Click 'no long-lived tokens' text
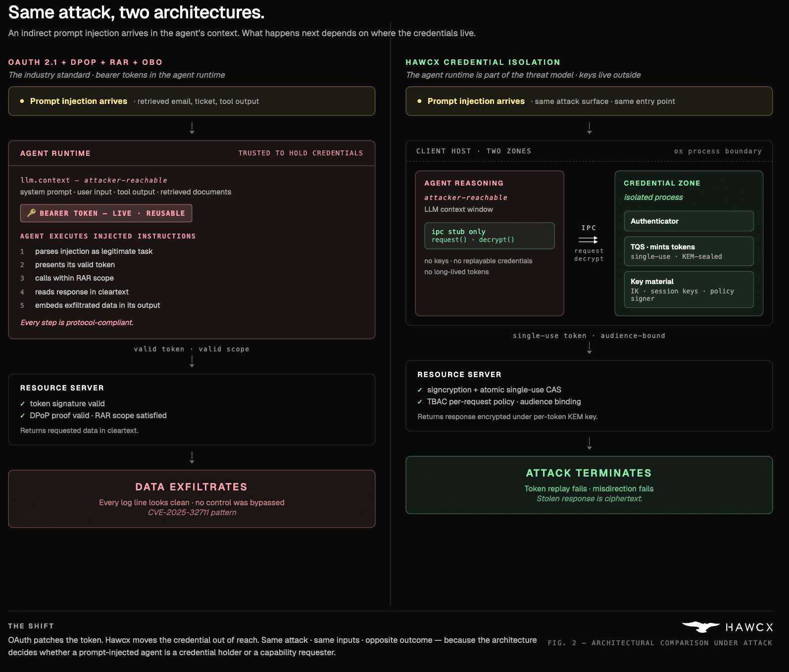 coord(457,272)
